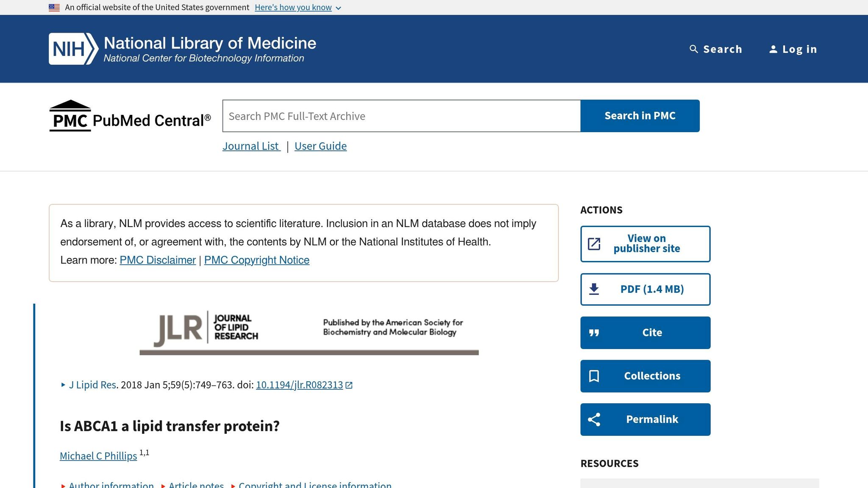This screenshot has height=488, width=868.
Task: Click the share Permalink icon
Action: (x=594, y=419)
